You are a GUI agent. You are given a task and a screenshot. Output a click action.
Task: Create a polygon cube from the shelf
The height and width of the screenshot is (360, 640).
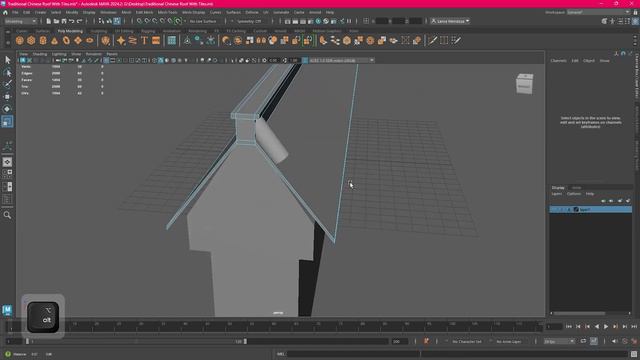31,40
